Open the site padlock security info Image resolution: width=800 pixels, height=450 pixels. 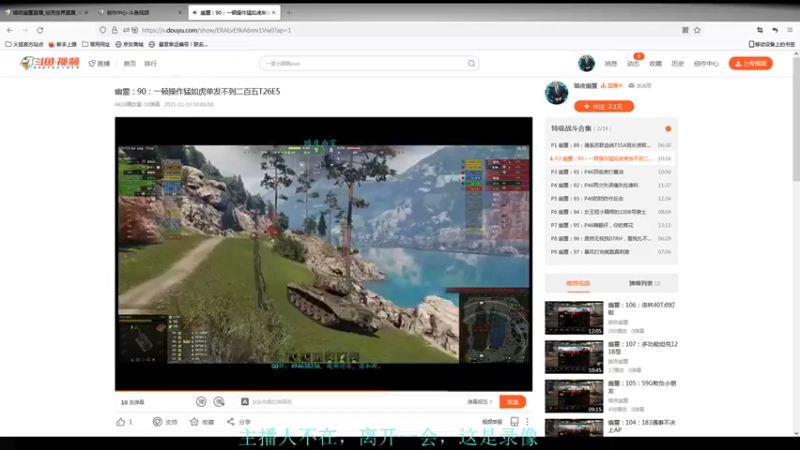pyautogui.click(x=114, y=30)
